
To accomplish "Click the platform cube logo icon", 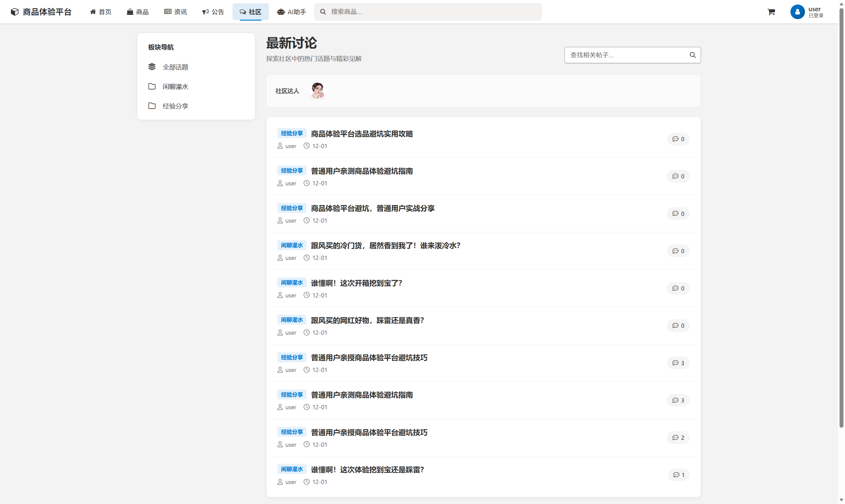I will click(x=15, y=12).
